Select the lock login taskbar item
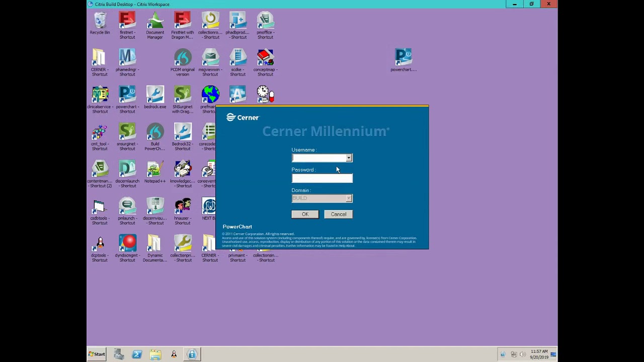Viewport: 644px width, 362px height. pos(192,354)
